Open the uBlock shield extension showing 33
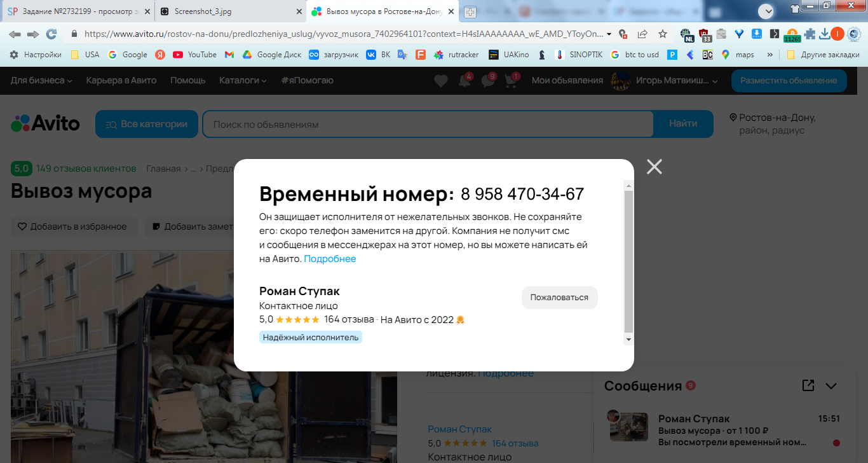 point(704,34)
